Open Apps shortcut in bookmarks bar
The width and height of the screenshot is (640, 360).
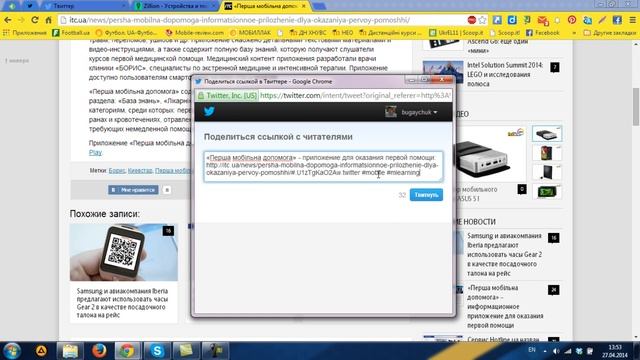coord(24,32)
